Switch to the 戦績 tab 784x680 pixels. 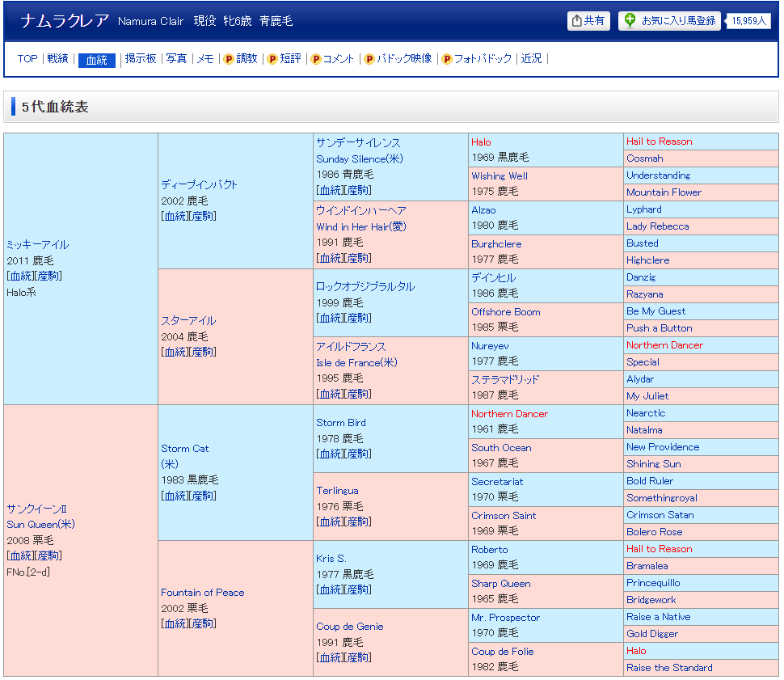point(57,59)
